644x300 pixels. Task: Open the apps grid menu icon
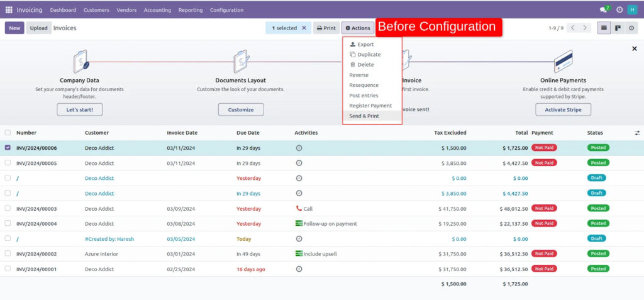tap(9, 10)
